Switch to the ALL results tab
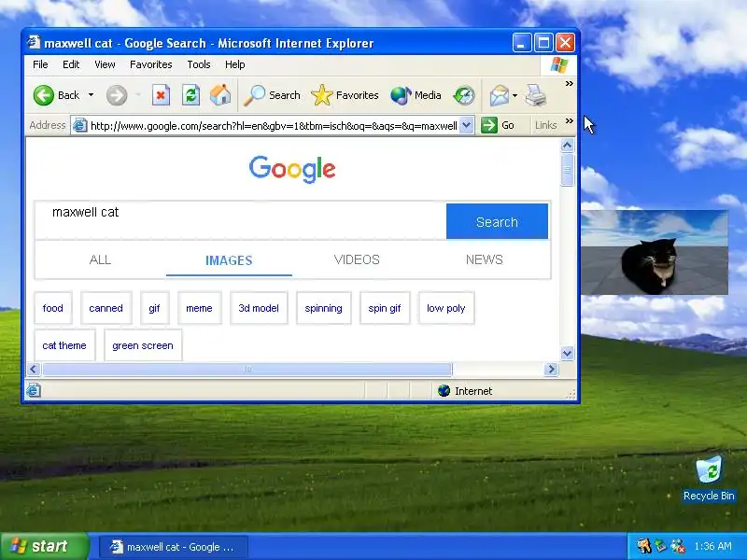747x560 pixels. coord(100,259)
